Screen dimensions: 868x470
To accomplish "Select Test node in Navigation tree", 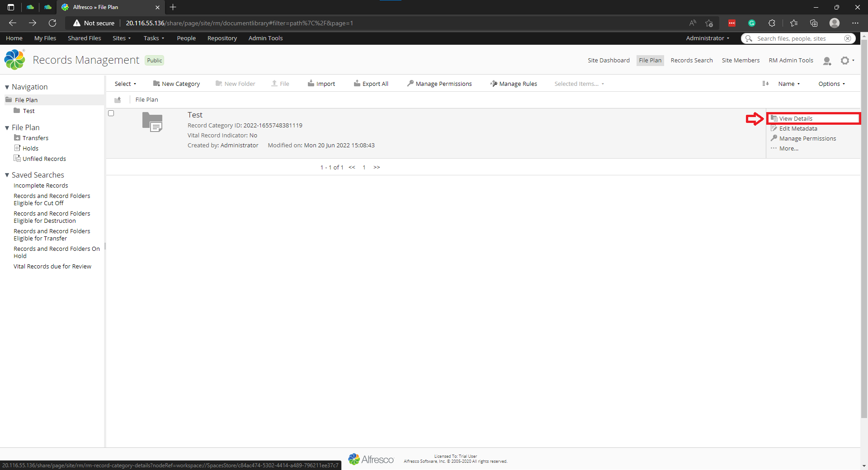I will (28, 111).
